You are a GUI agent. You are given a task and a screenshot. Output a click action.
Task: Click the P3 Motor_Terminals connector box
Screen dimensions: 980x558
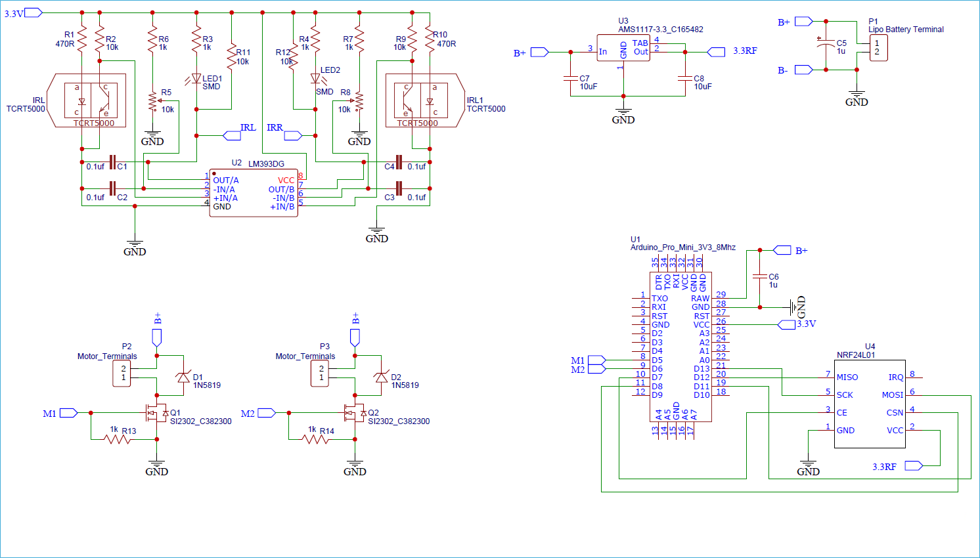tap(320, 374)
